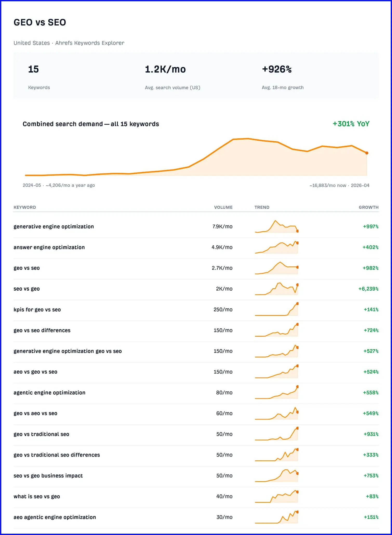Click the '2K/mo' volume cell

pos(224,289)
